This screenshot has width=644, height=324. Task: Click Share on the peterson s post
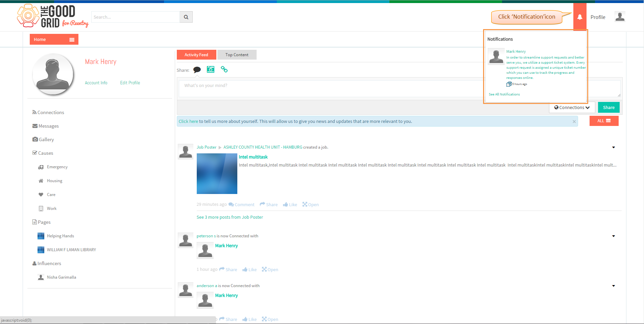[x=228, y=269]
